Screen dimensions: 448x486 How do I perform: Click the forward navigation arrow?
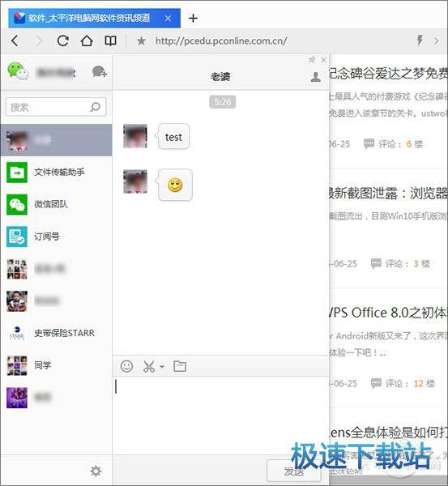[39, 40]
